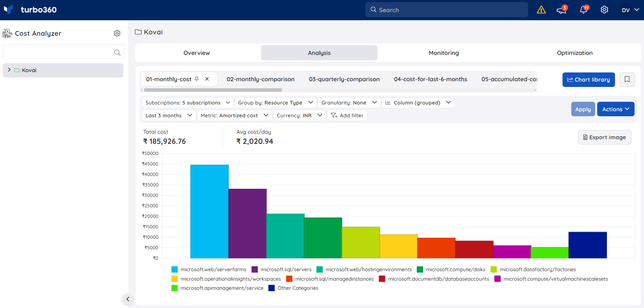
Task: Click the microsoft.sql/servers purple bar
Action: (248, 223)
